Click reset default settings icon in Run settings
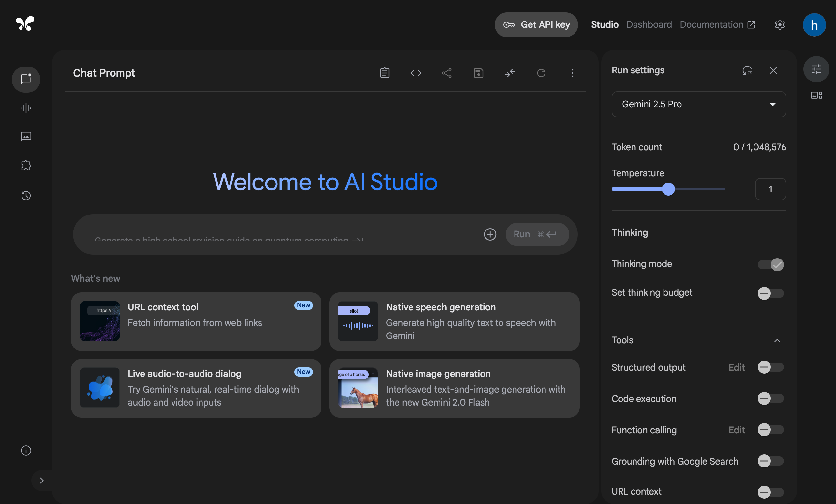 pos(747,70)
